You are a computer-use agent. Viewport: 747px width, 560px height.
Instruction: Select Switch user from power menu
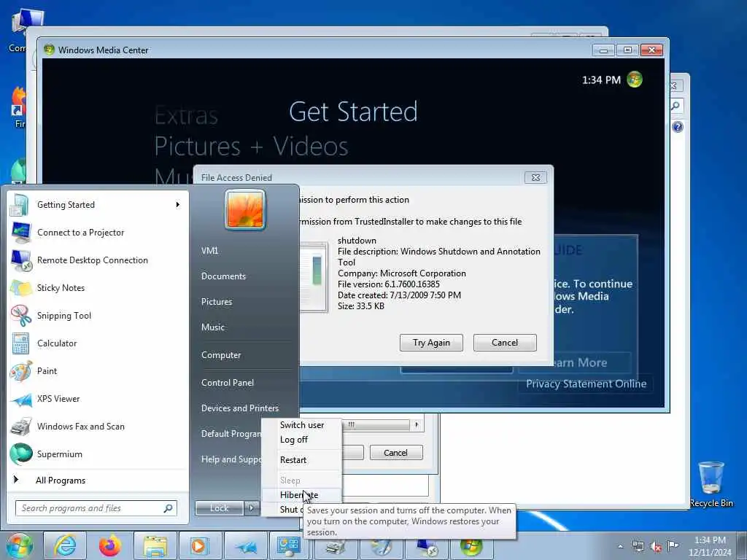pyautogui.click(x=302, y=425)
